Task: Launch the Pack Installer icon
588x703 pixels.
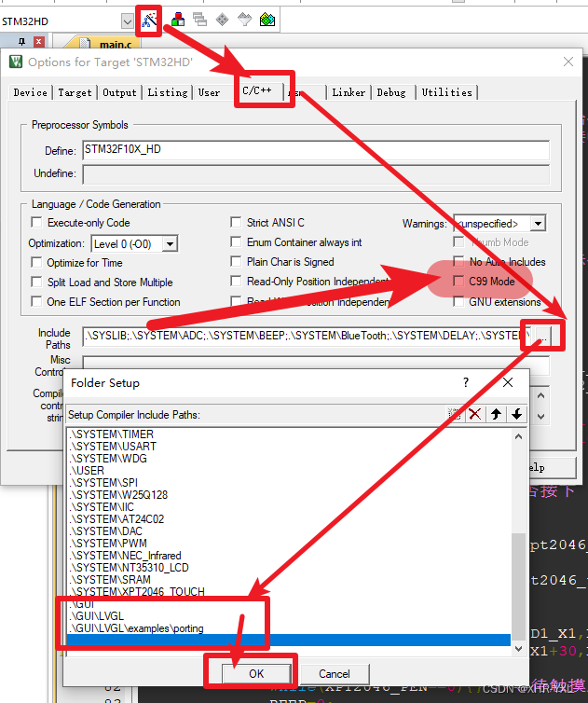Action: (x=267, y=20)
